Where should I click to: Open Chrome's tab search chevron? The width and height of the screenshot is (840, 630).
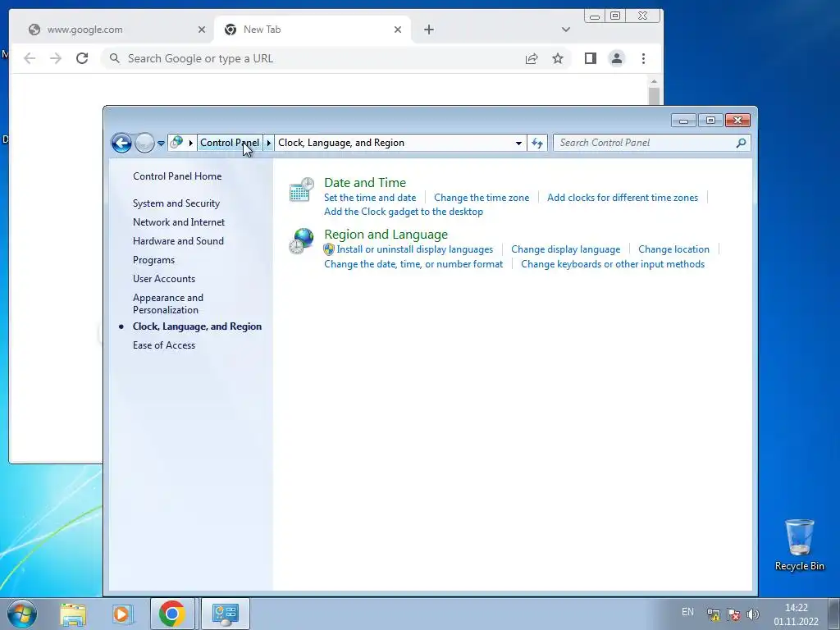pos(566,30)
